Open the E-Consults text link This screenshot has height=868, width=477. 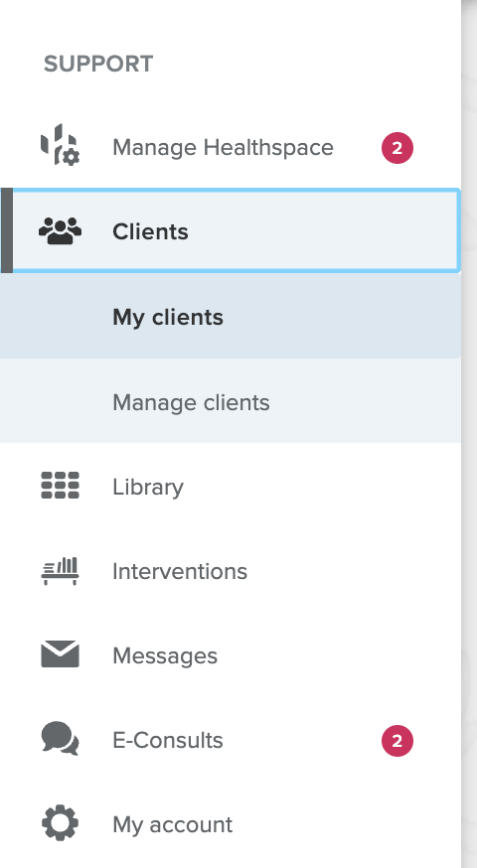(167, 740)
